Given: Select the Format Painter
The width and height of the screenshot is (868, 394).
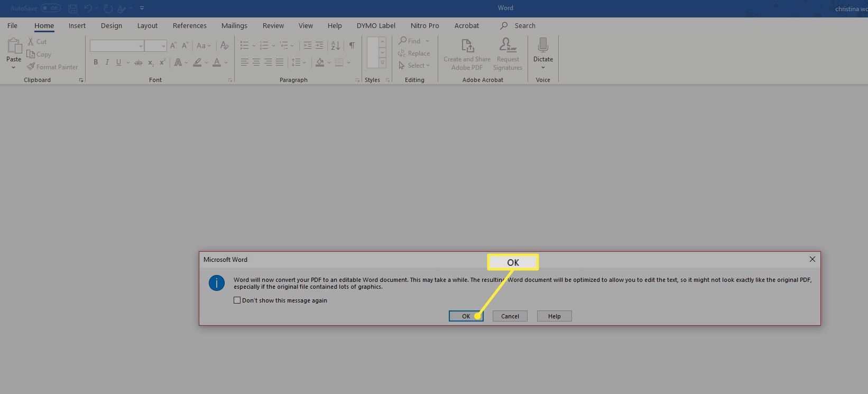Looking at the screenshot, I should [x=52, y=67].
